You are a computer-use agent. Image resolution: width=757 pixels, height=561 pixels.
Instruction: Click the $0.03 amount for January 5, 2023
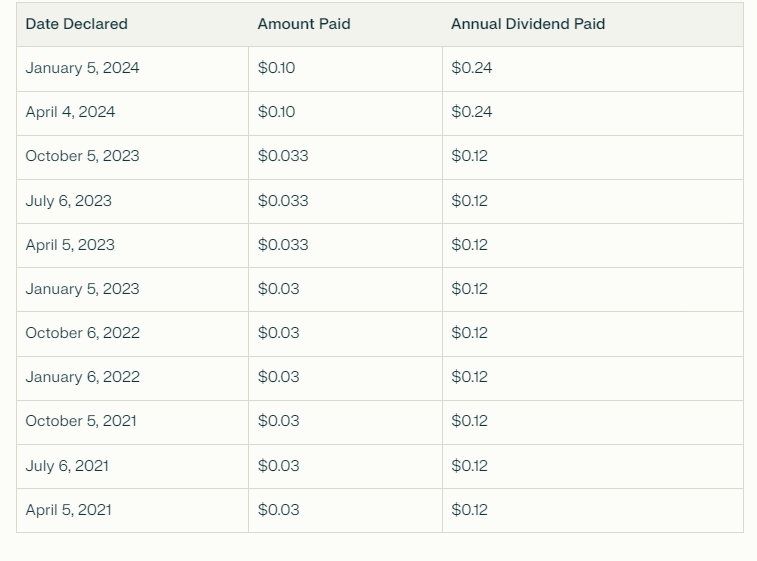point(279,289)
